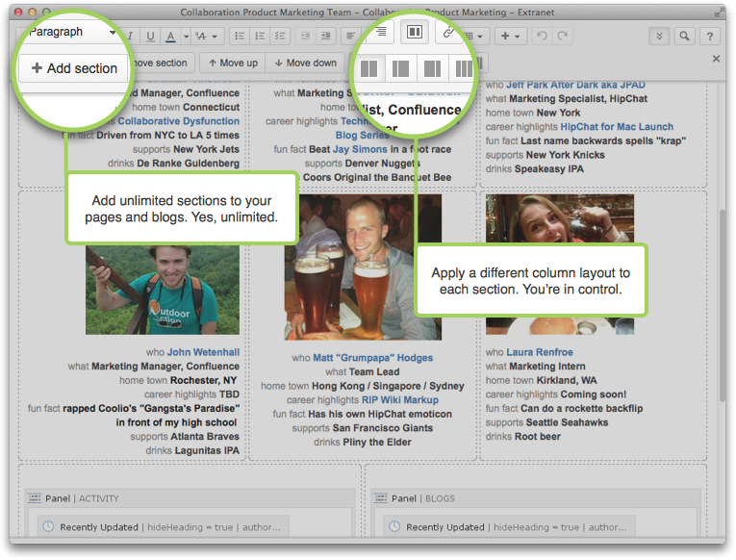The width and height of the screenshot is (736, 560).
Task: Select the left sidebar column layout
Action: (x=401, y=69)
